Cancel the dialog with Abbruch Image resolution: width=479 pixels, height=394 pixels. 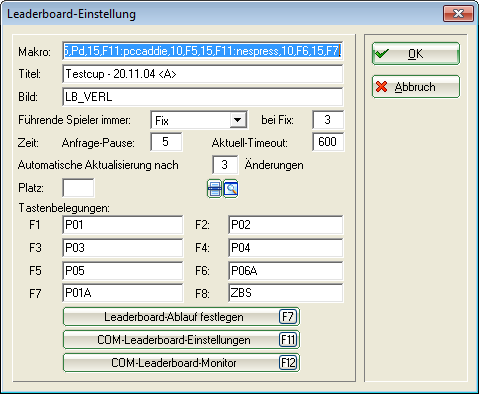416,87
